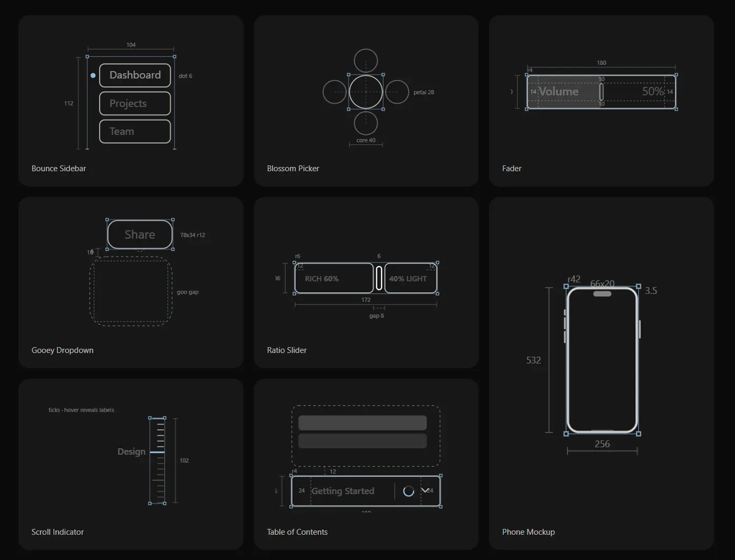
Task: Open the Phone Mockup card title
Action: 528,532
